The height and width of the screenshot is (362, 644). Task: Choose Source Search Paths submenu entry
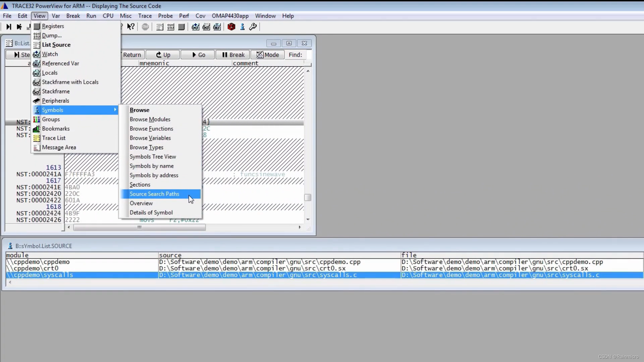(x=155, y=194)
